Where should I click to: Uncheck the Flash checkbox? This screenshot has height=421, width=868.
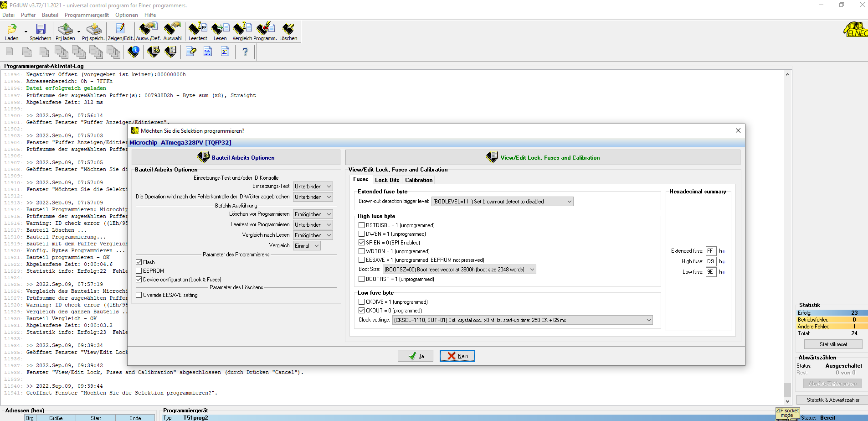tap(139, 262)
